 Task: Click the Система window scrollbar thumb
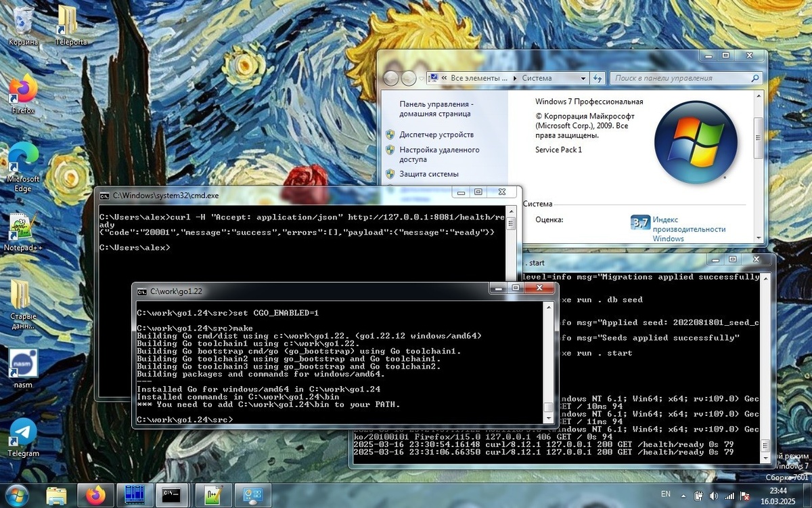(x=759, y=139)
